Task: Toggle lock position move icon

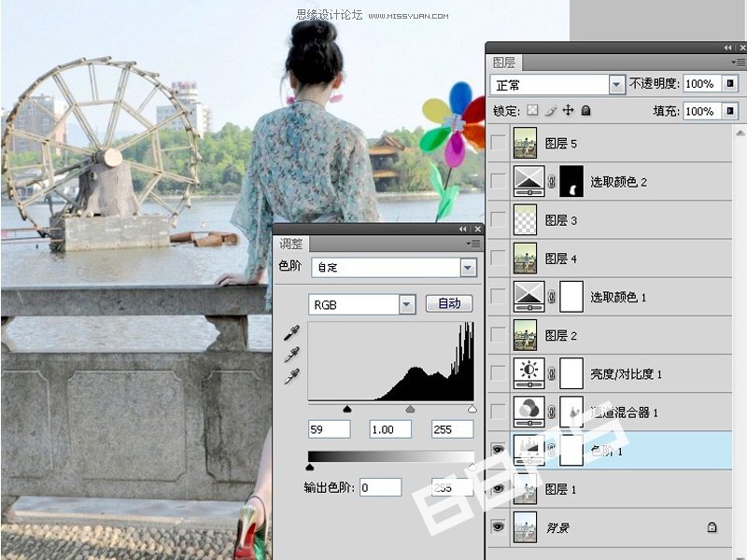Action: 568,110
